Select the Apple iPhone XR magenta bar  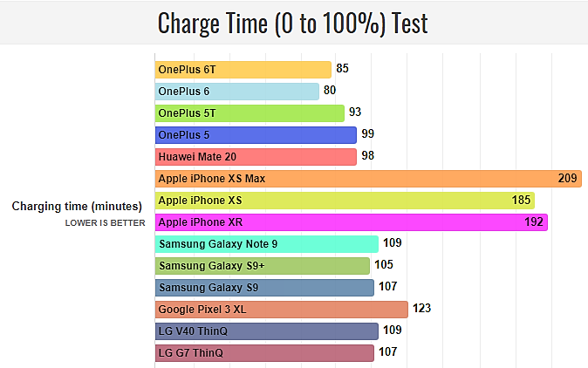[x=352, y=222]
